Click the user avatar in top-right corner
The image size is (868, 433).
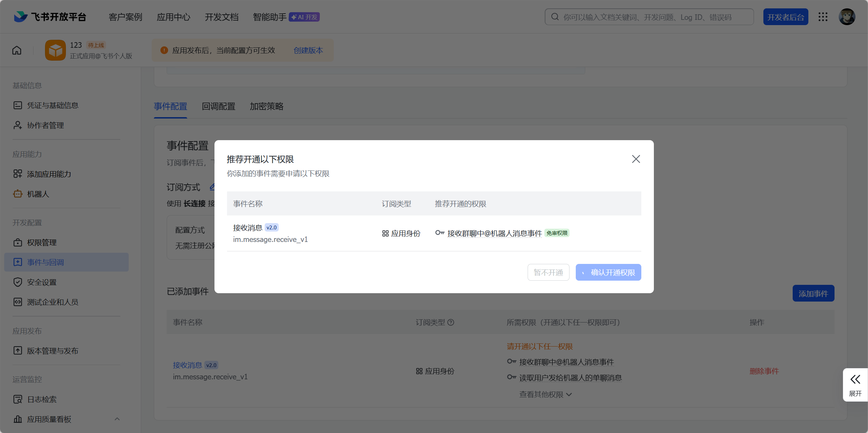[847, 17]
